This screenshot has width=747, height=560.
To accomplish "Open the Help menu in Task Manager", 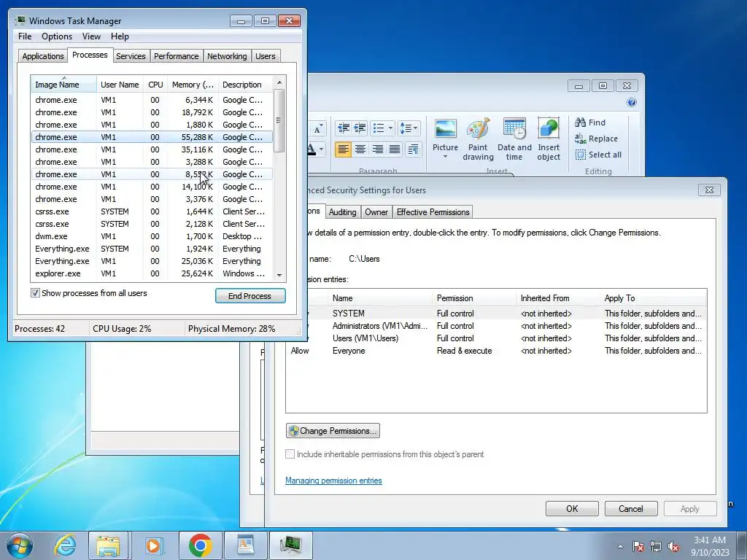I will (120, 36).
